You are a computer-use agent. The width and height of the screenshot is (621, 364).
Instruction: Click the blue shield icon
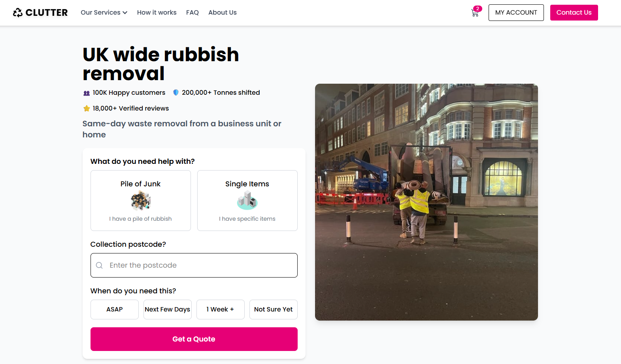(x=176, y=93)
